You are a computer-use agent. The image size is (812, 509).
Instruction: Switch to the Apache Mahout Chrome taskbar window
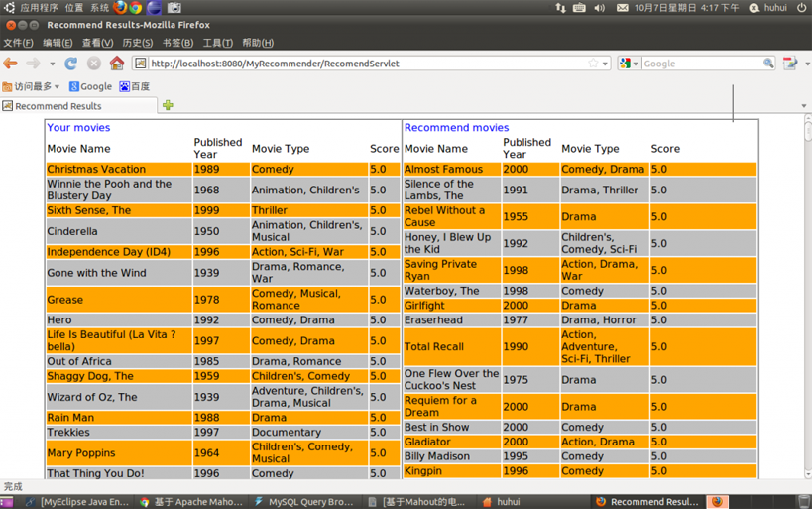(x=191, y=502)
